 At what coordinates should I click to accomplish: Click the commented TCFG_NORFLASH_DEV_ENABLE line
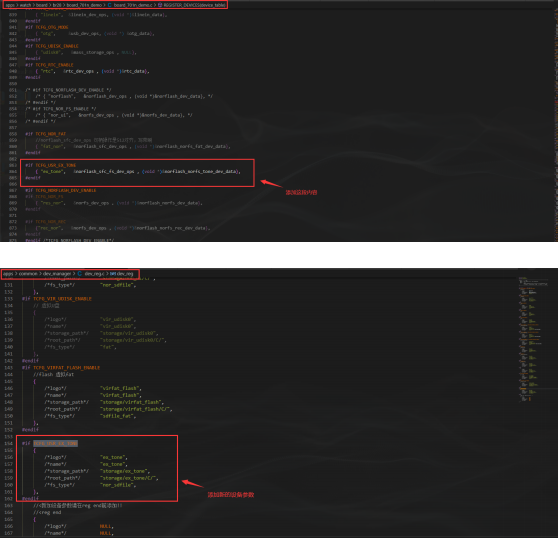click(x=68, y=90)
